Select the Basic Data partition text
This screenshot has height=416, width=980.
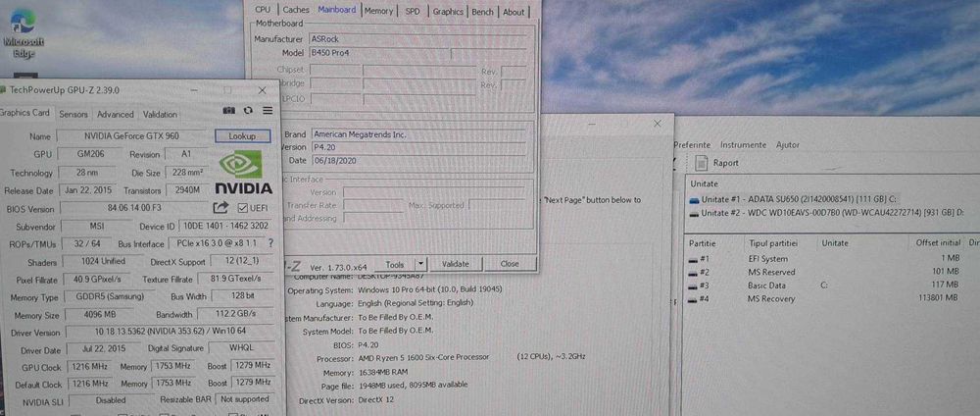pos(767,286)
